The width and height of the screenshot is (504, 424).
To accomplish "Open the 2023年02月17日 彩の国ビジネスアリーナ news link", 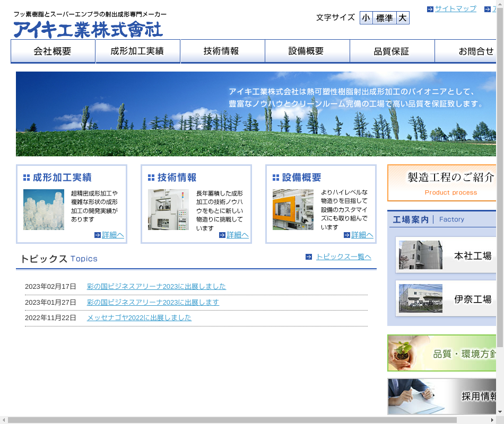I will tap(156, 286).
